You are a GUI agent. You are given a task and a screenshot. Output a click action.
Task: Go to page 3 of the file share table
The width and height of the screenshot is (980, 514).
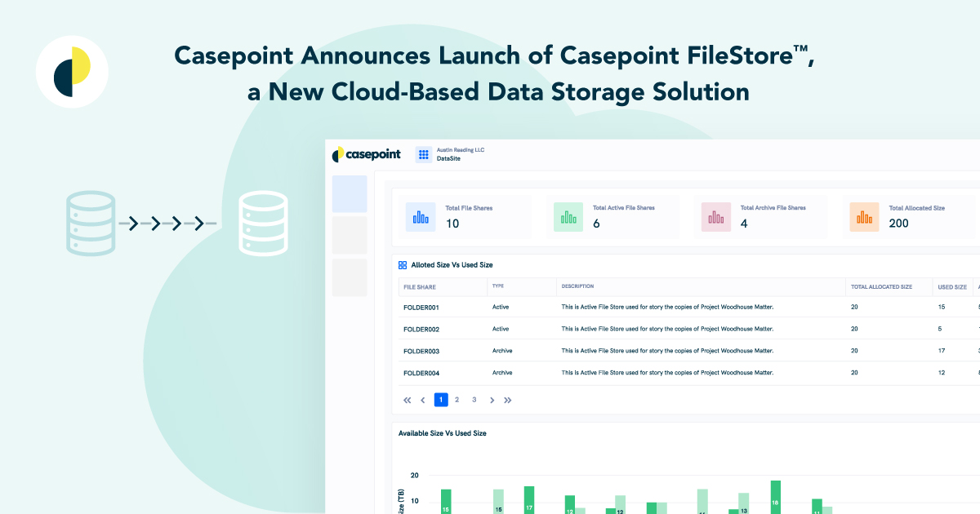click(474, 400)
